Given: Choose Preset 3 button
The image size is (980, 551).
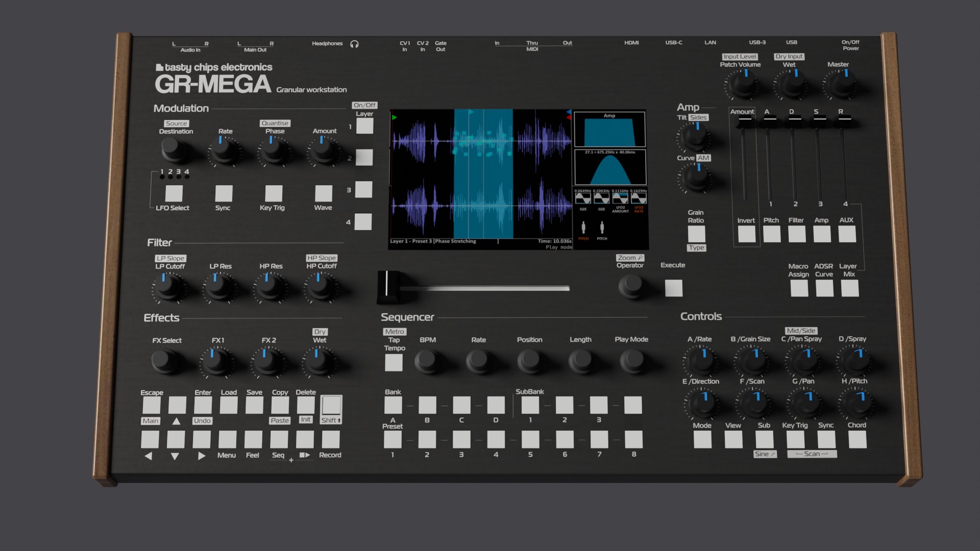Looking at the screenshot, I should tap(461, 439).
